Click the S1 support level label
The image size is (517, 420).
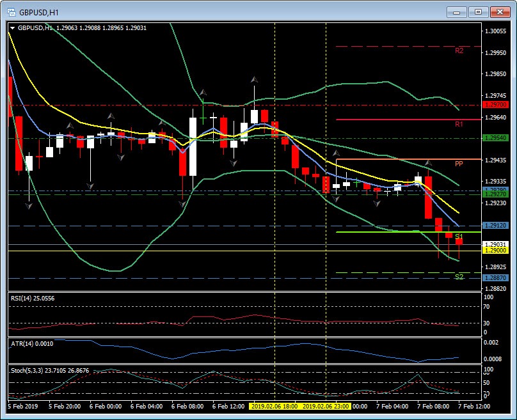click(459, 237)
